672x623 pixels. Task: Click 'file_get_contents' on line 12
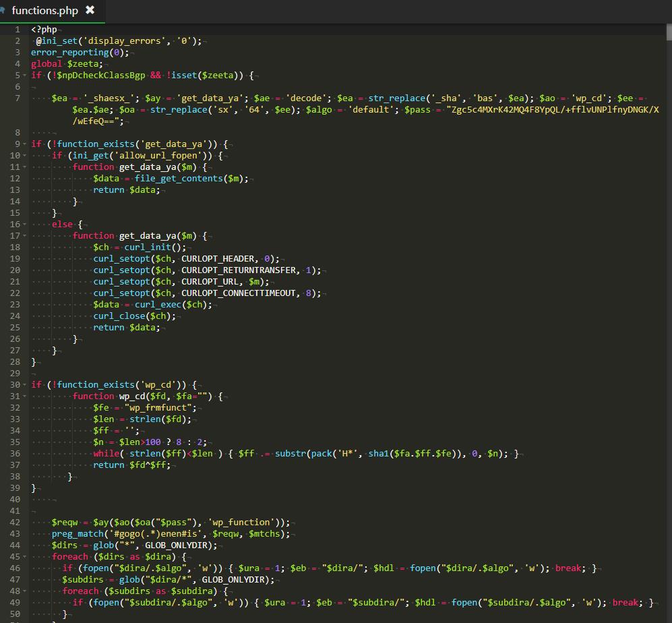point(179,179)
